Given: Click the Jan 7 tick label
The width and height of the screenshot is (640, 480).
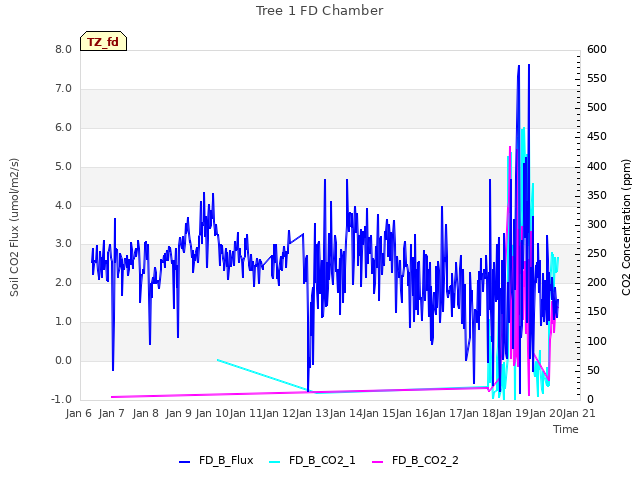Looking at the screenshot, I should pos(111,413).
